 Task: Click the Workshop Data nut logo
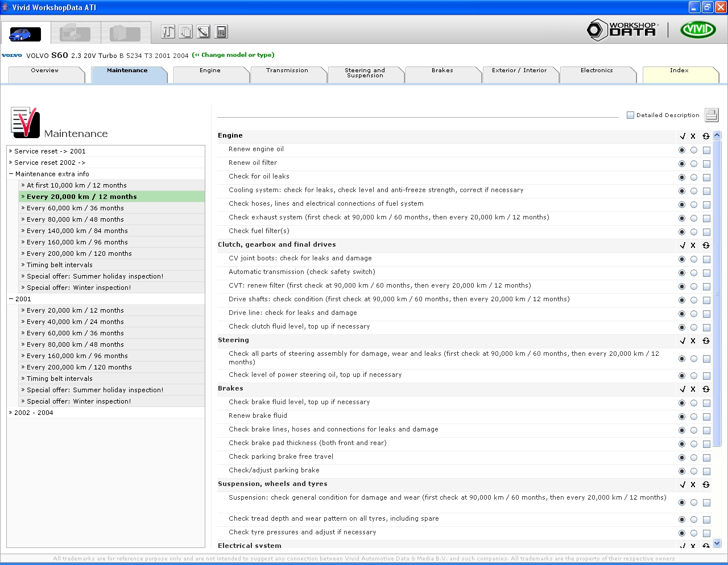pyautogui.click(x=623, y=30)
